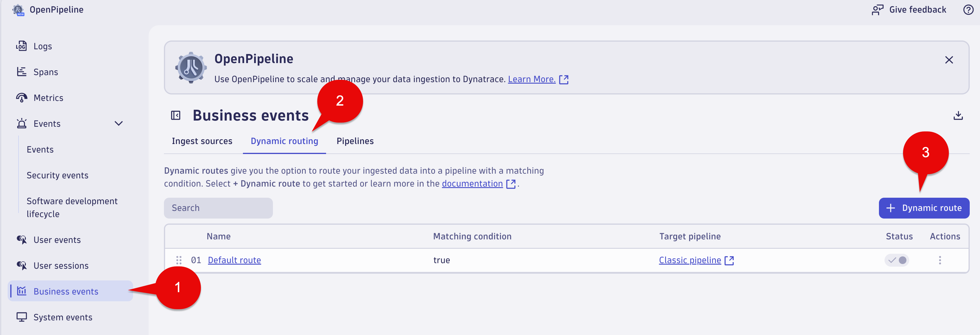Click the Matching condition column header

[472, 236]
